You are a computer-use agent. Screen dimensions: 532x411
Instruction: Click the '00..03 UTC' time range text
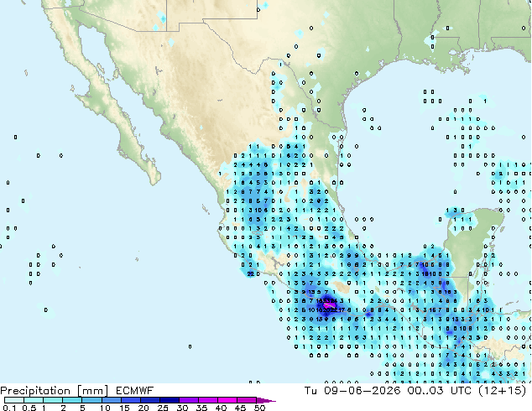tap(439, 391)
